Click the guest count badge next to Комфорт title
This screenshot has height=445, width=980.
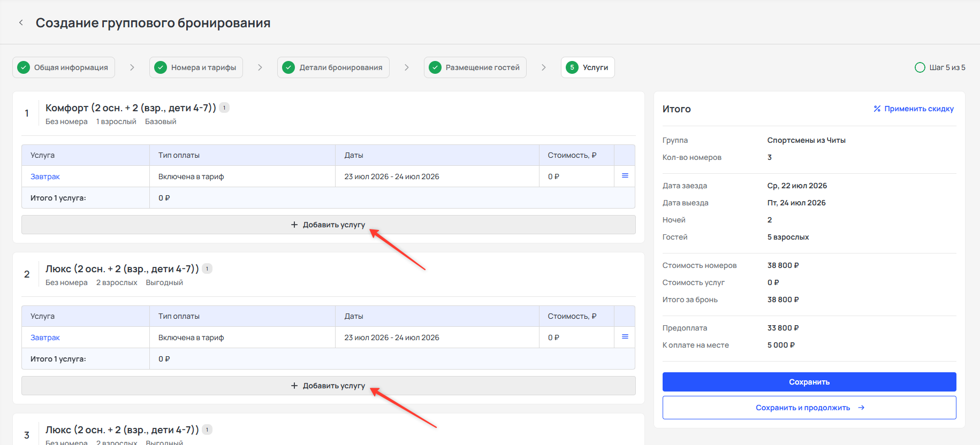tap(224, 108)
